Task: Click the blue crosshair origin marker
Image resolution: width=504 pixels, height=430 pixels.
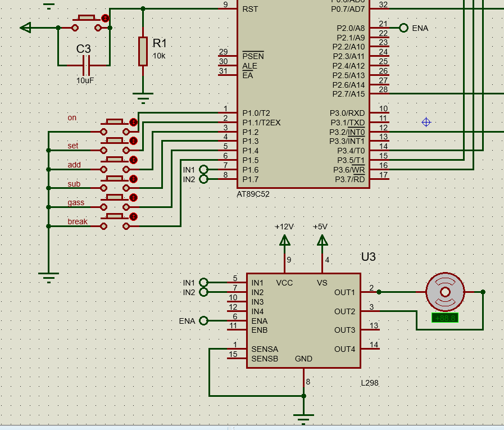Action: 426,122
